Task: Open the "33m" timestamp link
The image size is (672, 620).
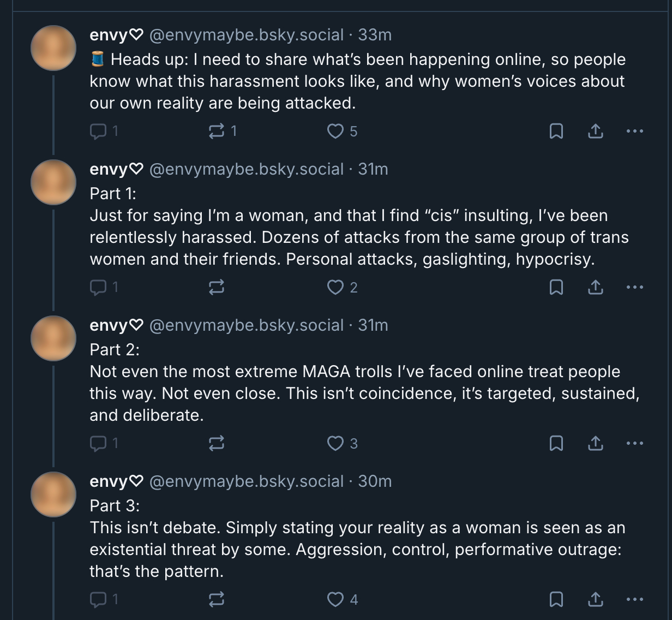Action: (375, 35)
